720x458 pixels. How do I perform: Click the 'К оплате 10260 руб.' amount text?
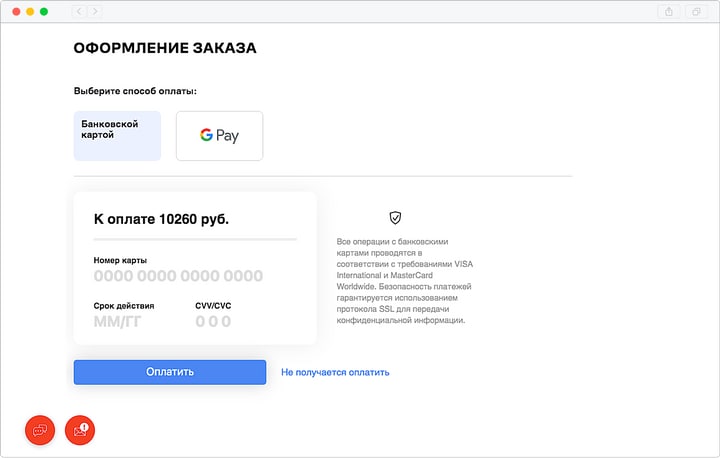point(161,219)
